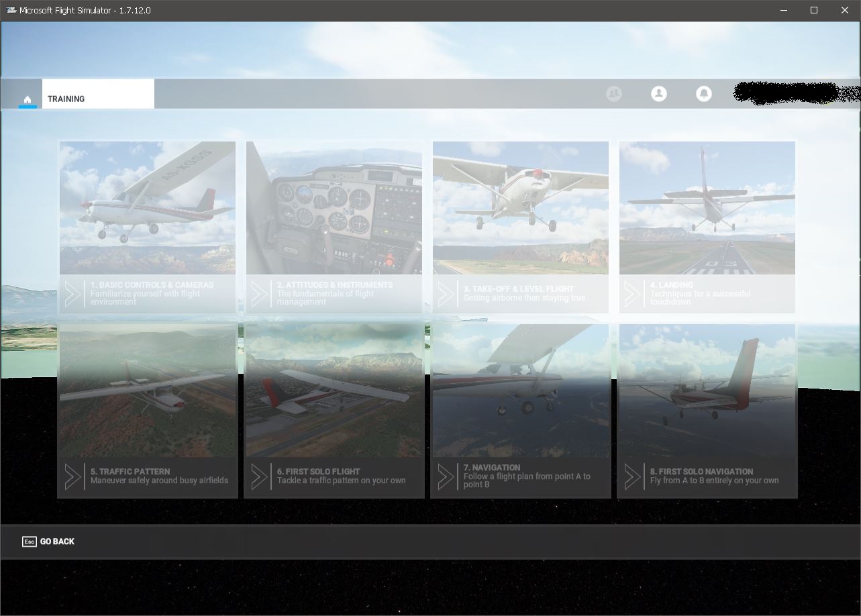The image size is (861, 616).
Task: Open the Home navigation icon
Action: pyautogui.click(x=27, y=99)
